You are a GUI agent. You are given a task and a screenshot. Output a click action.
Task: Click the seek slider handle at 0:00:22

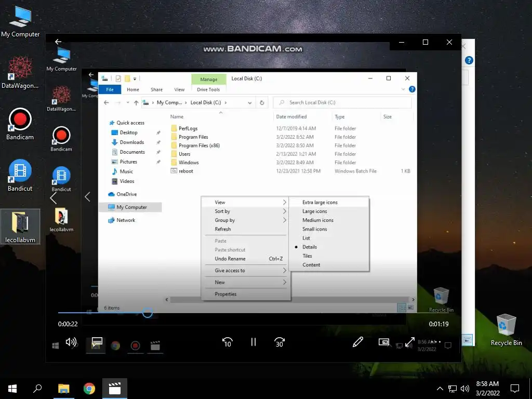(147, 313)
